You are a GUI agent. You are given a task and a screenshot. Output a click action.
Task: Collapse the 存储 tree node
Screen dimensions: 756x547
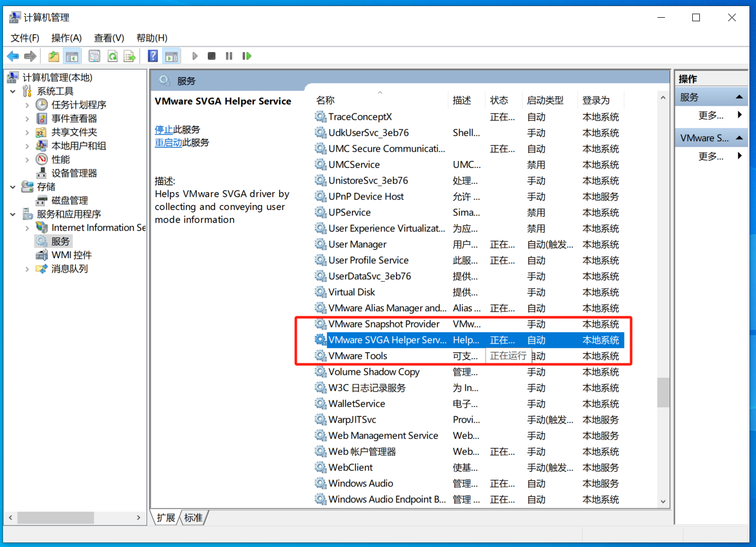[13, 187]
